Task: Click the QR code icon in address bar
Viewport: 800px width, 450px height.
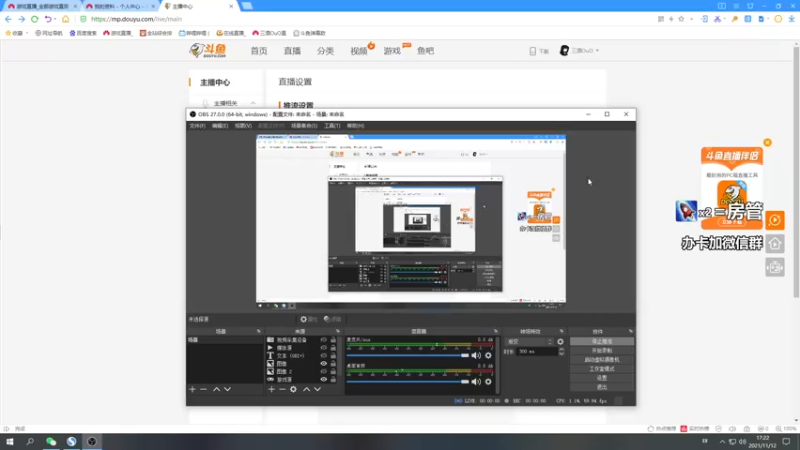Action: click(x=661, y=19)
